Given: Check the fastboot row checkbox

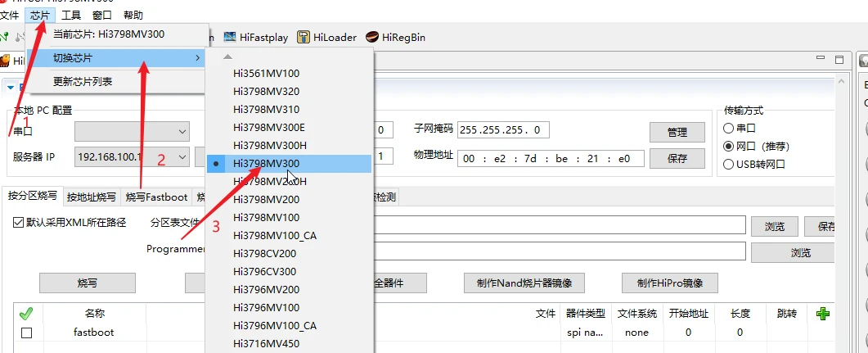Looking at the screenshot, I should tap(26, 333).
